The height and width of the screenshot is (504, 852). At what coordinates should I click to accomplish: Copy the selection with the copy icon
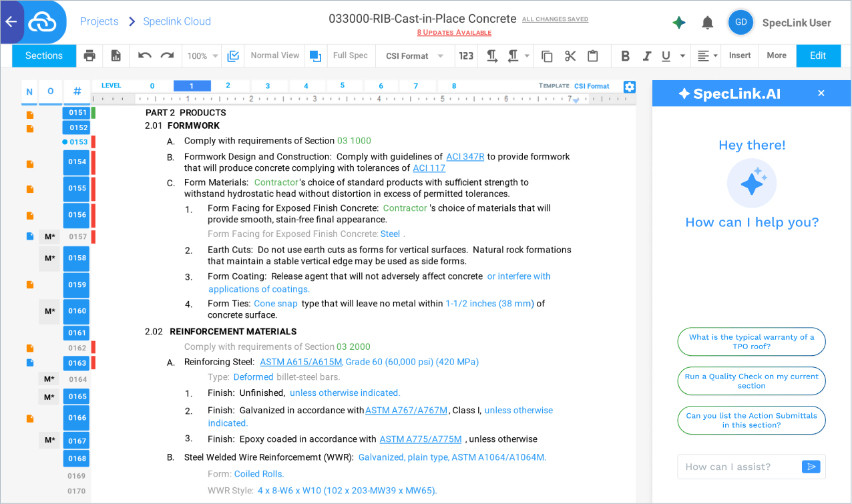[x=547, y=56]
